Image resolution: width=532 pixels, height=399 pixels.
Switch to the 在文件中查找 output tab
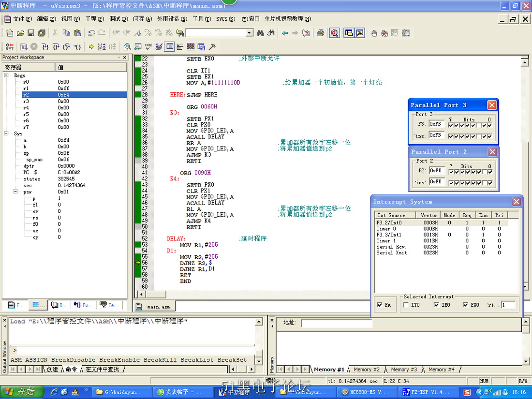[102, 369]
